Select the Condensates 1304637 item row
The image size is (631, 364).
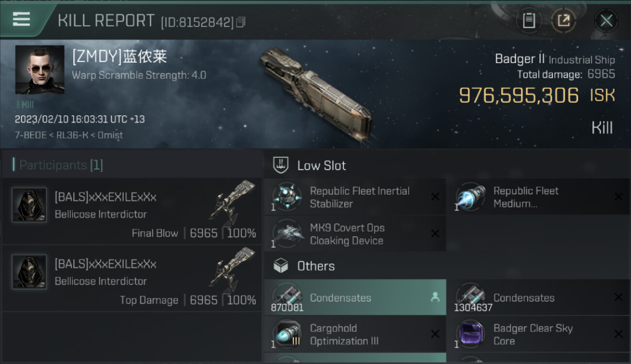pos(539,298)
